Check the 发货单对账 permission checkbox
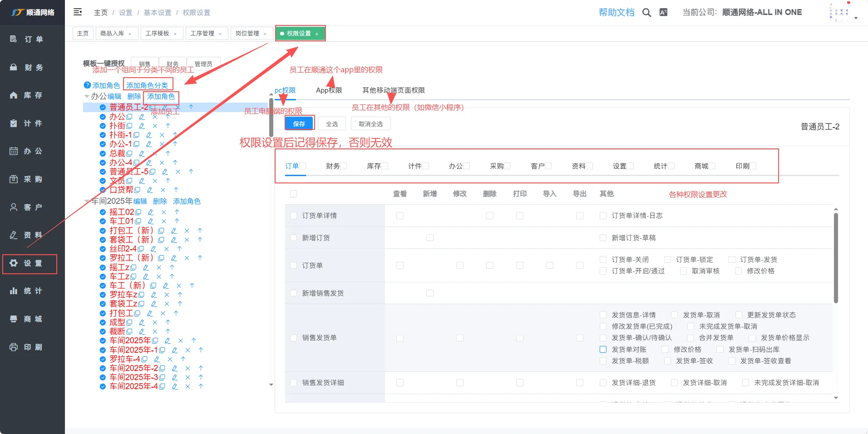 click(x=603, y=350)
